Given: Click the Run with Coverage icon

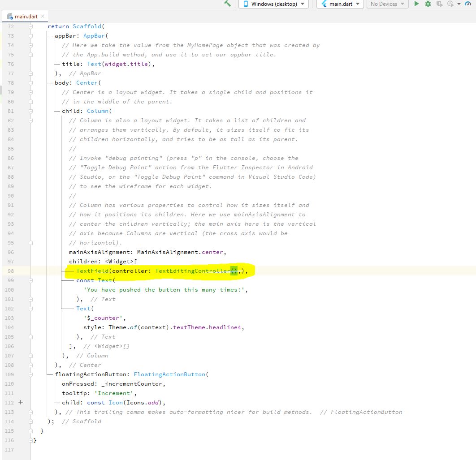Looking at the screenshot, I should [439, 4].
